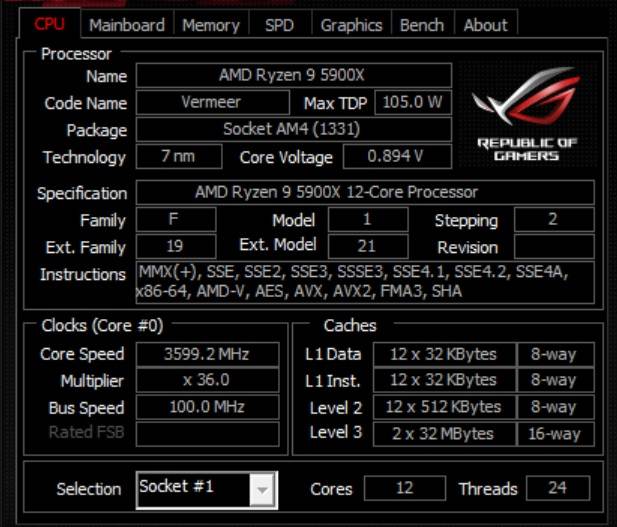This screenshot has width=617, height=527.
Task: Click the Threads count box
Action: (558, 489)
